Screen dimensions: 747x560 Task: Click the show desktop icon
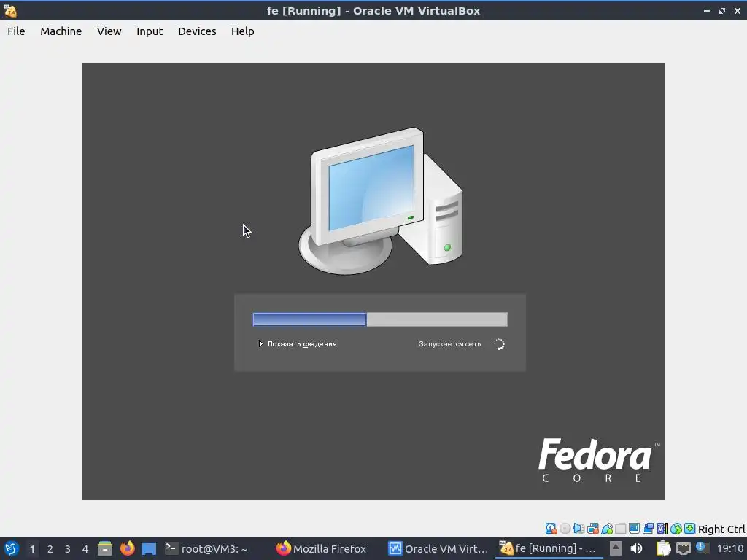pos(149,549)
